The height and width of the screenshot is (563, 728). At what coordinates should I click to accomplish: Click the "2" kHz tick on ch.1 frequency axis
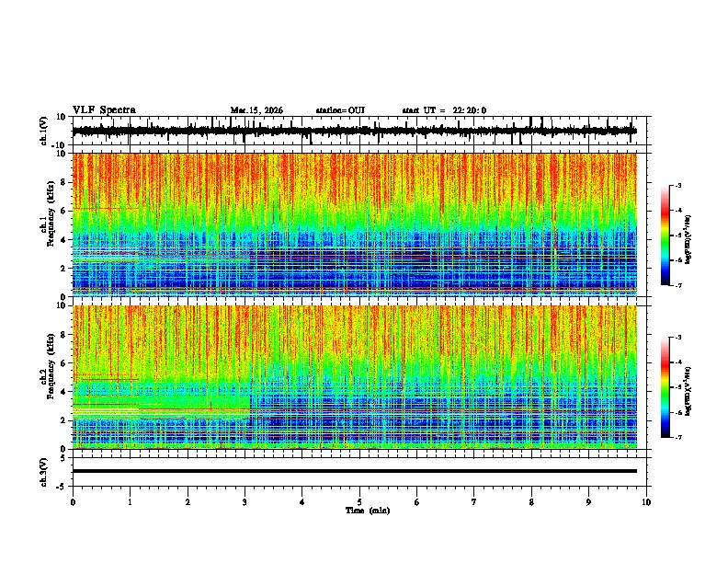pos(63,269)
